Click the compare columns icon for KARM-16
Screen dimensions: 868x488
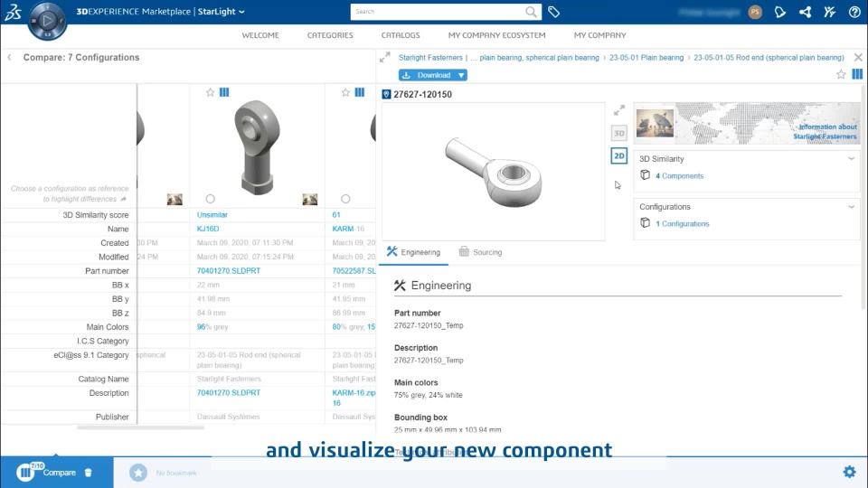[x=360, y=92]
